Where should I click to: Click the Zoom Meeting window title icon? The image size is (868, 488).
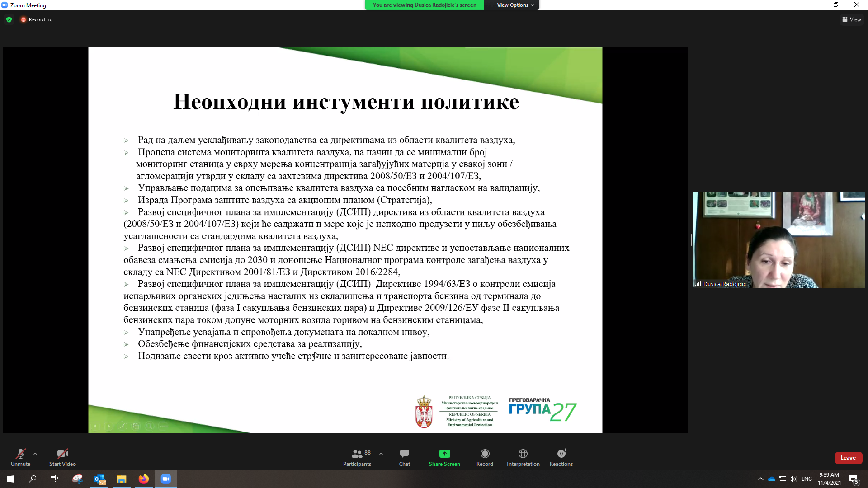pyautogui.click(x=5, y=5)
